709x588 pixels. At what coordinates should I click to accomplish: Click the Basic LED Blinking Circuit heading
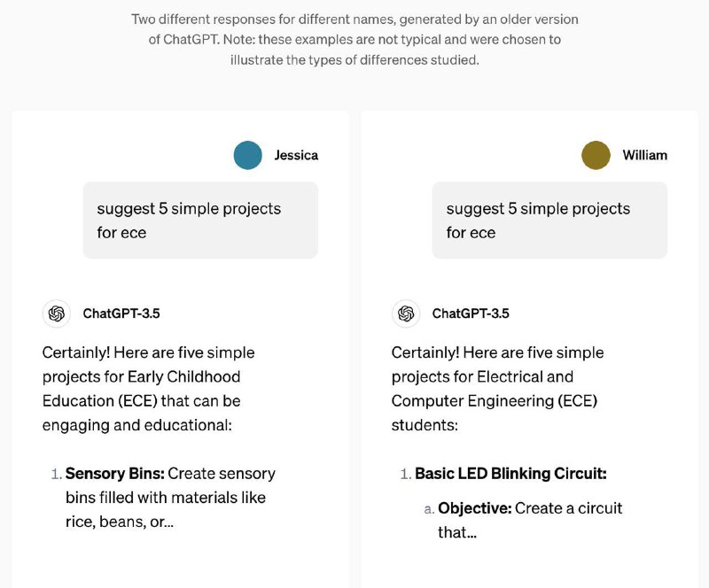510,474
